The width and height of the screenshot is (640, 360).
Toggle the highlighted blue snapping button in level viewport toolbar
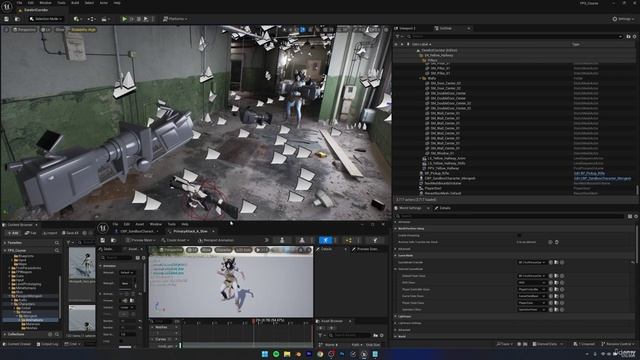coord(302,30)
